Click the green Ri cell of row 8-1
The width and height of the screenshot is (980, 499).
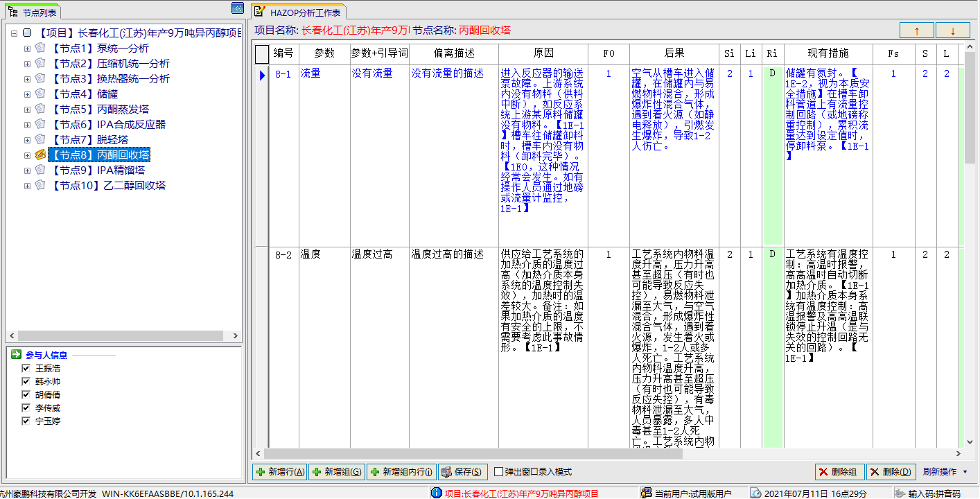[772, 155]
